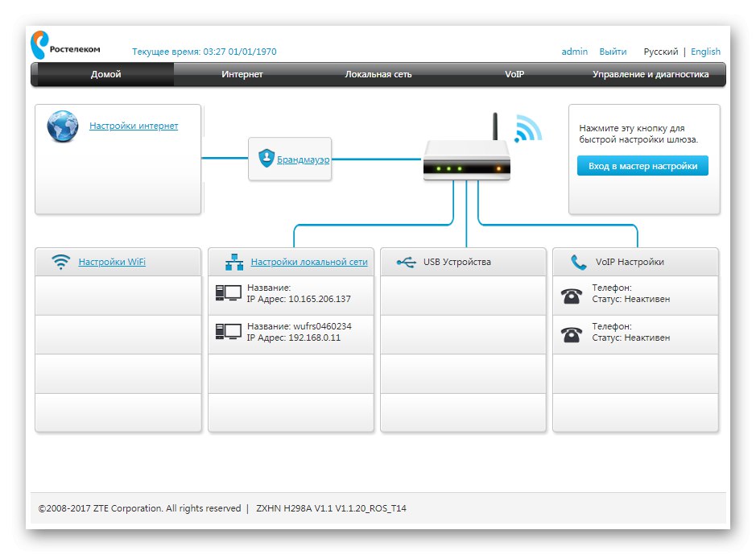Click the firewall shield icon
Screen dimensions: 756x555
pyautogui.click(x=266, y=158)
